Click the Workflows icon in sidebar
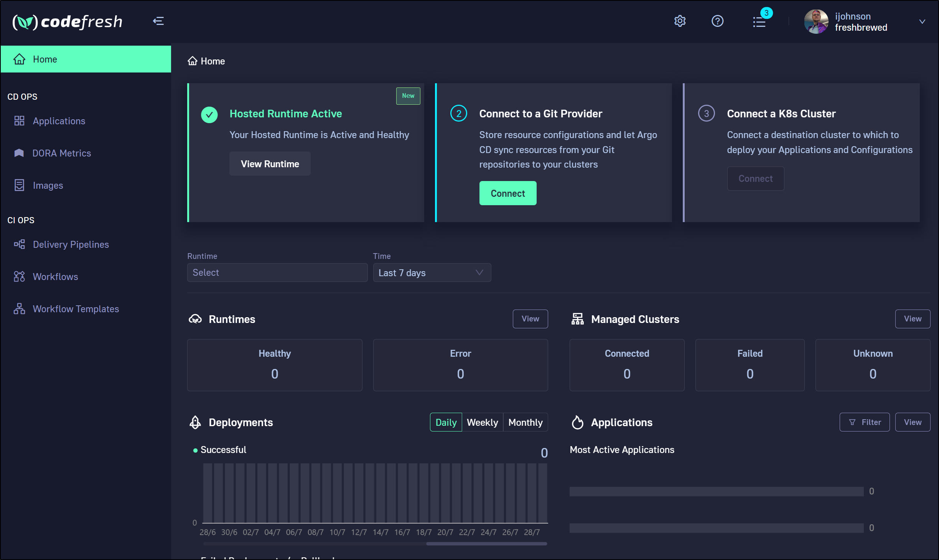This screenshot has width=939, height=560. point(19,277)
